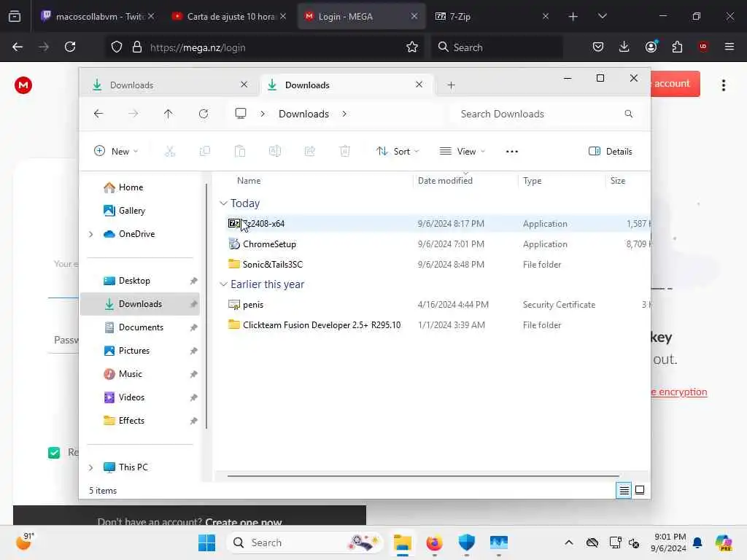The image size is (747, 560).
Task: Switch to macoscollabvm Twitch browser tab
Action: pyautogui.click(x=98, y=16)
